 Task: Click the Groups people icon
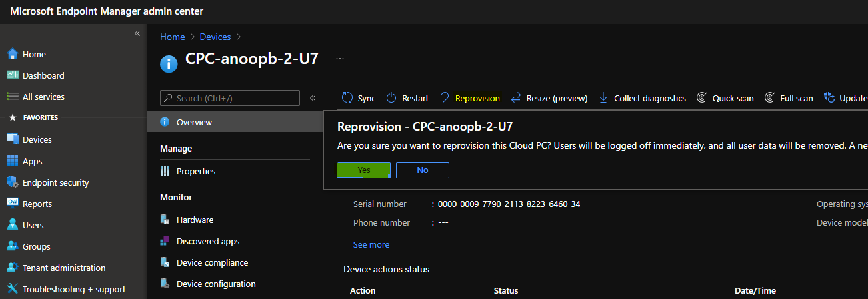pyautogui.click(x=12, y=246)
